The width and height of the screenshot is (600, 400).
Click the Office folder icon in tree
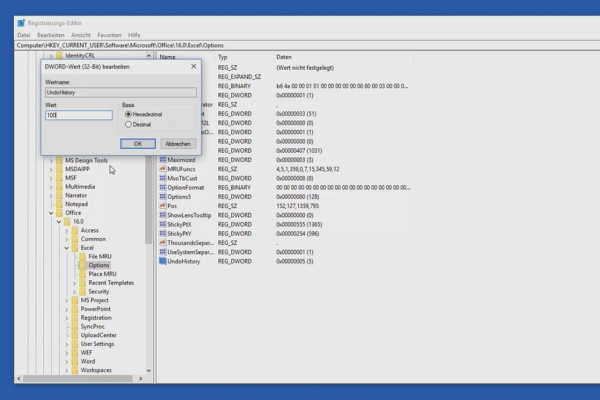click(x=59, y=213)
